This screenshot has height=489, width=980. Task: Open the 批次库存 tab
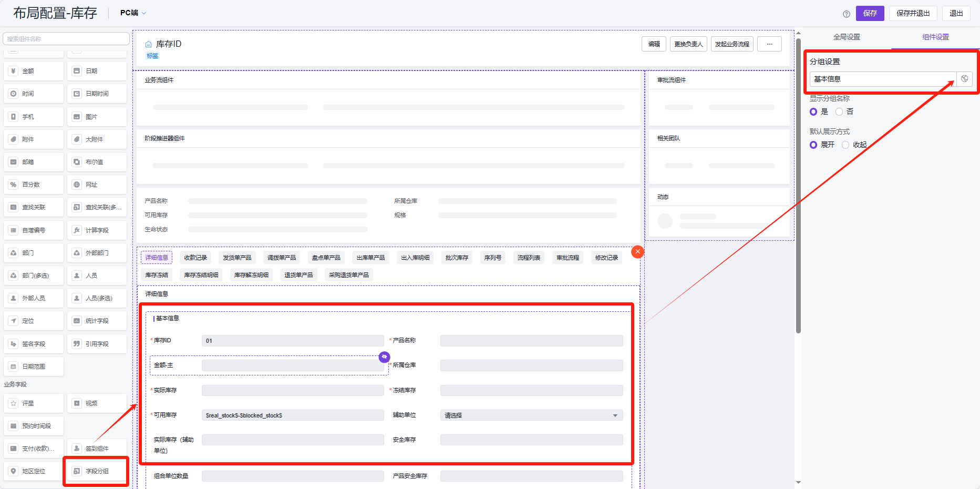457,258
